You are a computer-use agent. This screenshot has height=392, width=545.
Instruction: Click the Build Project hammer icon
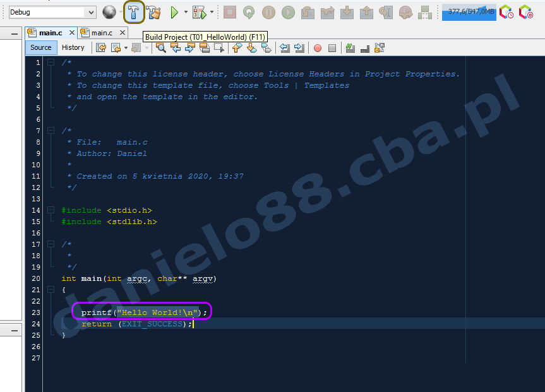coord(133,12)
